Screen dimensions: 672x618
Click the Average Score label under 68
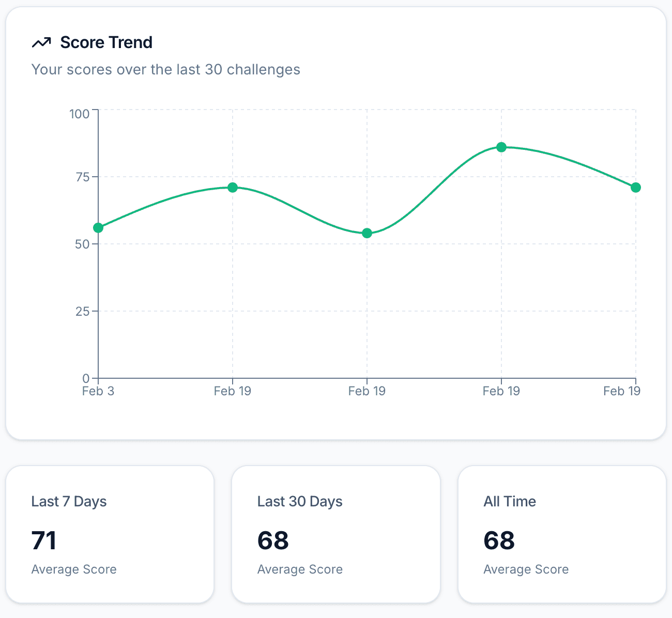(x=300, y=569)
